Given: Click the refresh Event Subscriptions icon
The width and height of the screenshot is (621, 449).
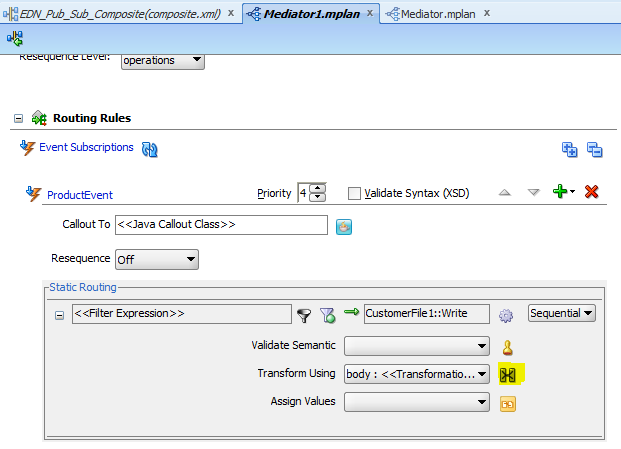Looking at the screenshot, I should tap(150, 150).
